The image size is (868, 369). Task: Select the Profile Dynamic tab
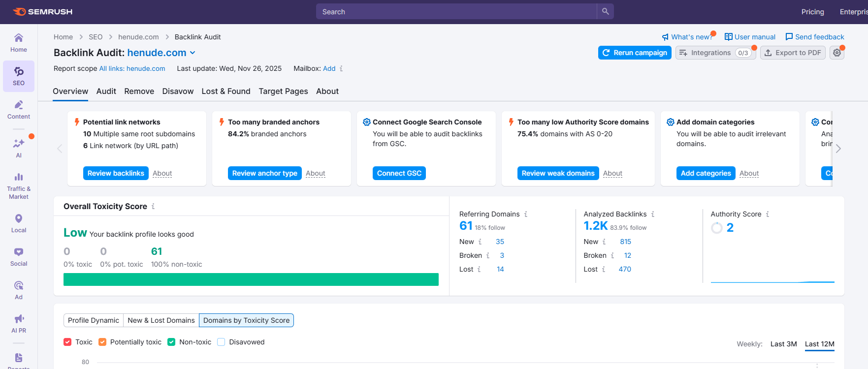pos(94,320)
